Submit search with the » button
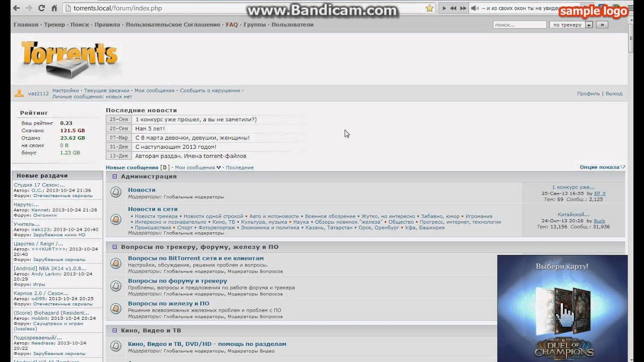644x362 pixels. 602,25
